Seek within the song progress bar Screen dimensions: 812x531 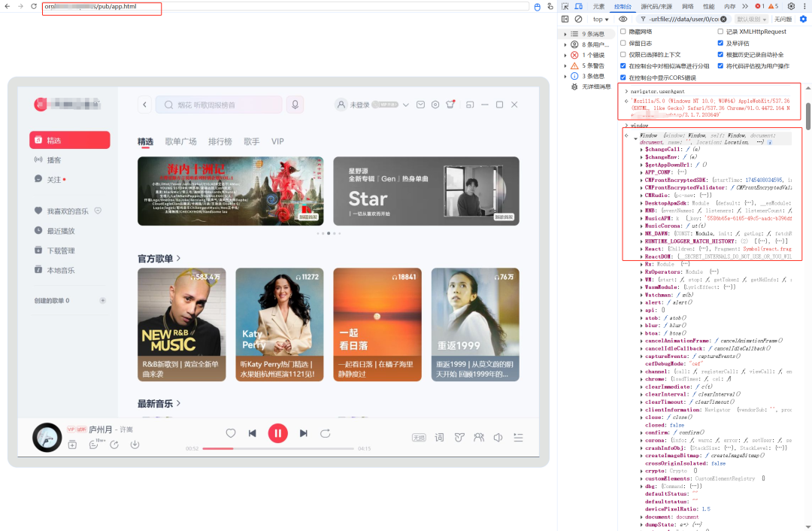point(278,448)
